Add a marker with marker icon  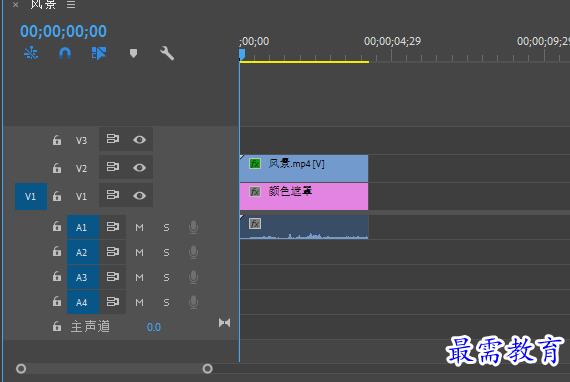[x=133, y=53]
